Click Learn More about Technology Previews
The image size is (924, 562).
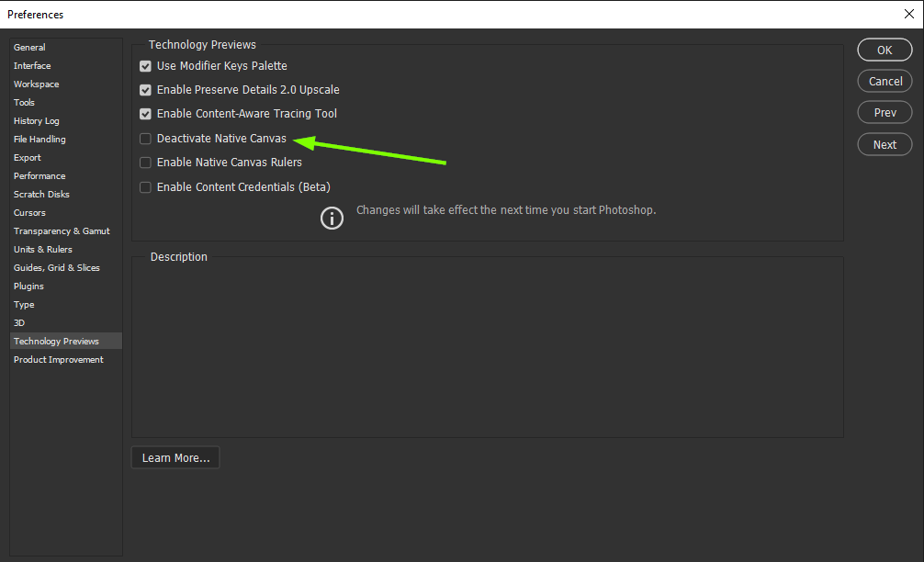coord(175,456)
